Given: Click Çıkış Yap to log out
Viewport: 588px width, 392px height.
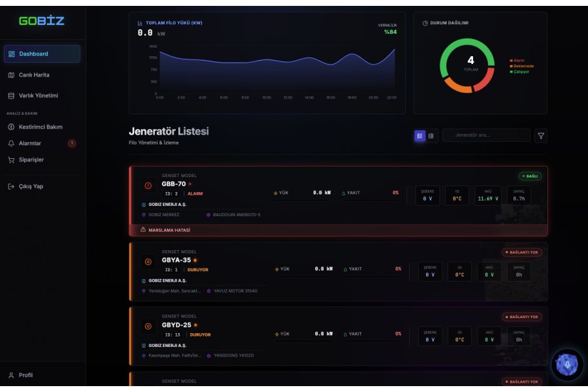Looking at the screenshot, I should tap(31, 186).
